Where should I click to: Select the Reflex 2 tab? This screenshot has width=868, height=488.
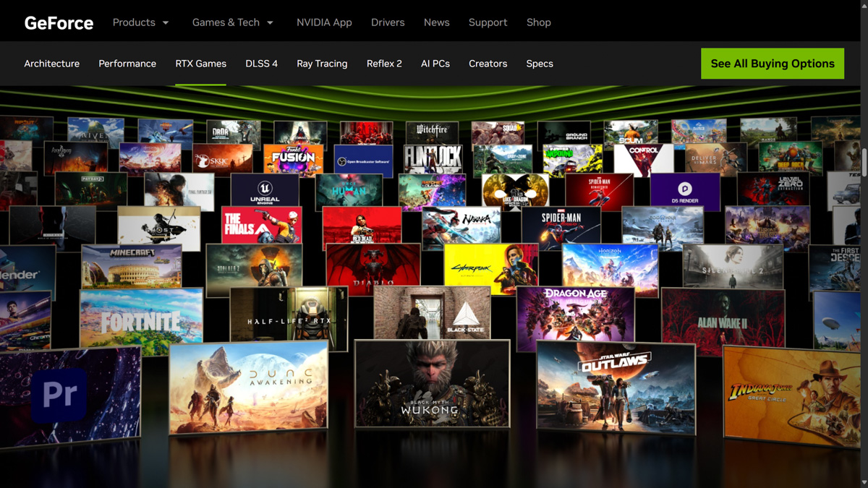click(384, 64)
